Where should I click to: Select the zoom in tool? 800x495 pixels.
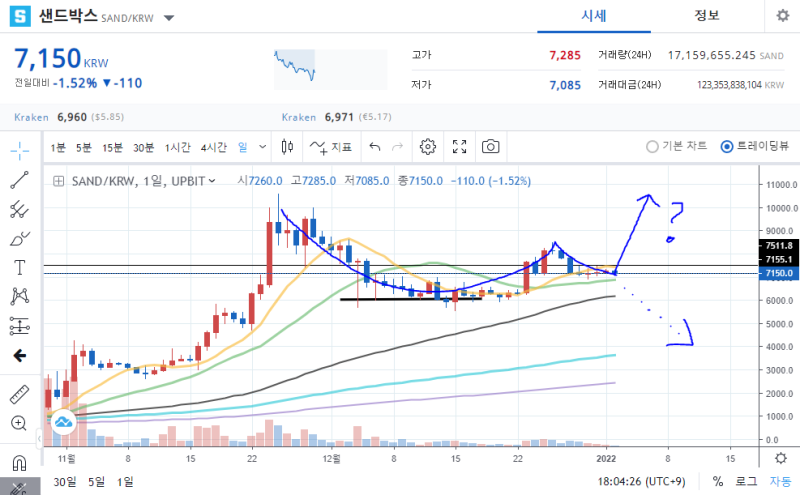(19, 423)
